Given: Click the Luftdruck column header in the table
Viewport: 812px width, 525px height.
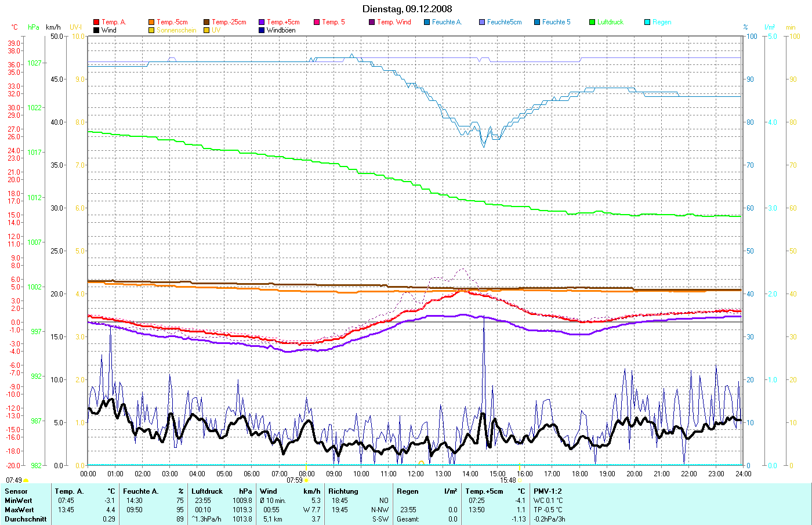Looking at the screenshot, I should 207,491.
